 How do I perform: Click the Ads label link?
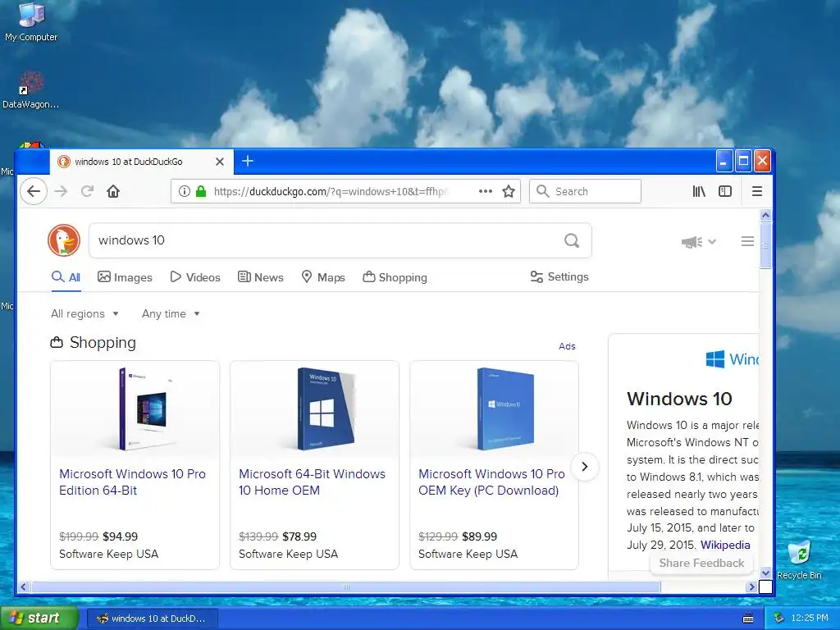567,346
